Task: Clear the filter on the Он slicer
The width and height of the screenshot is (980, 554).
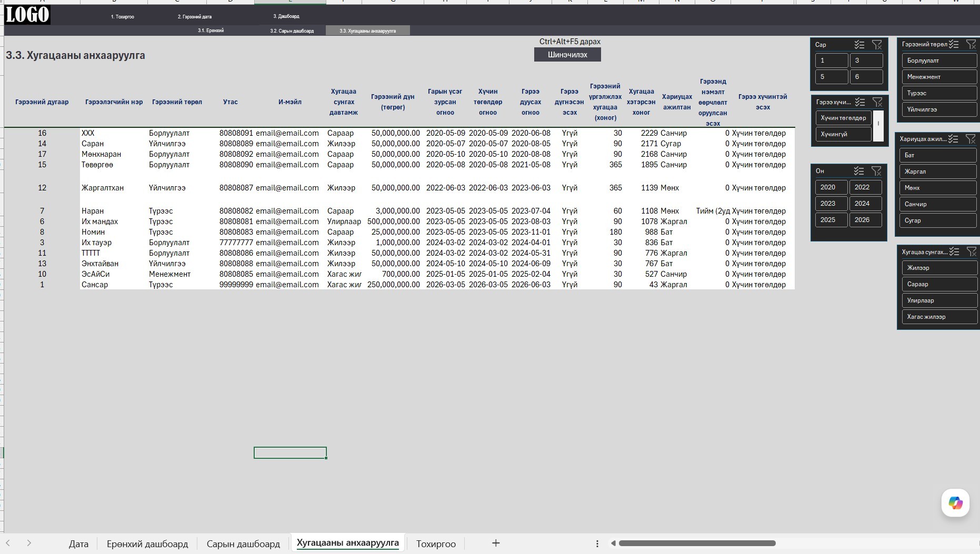Action: click(x=876, y=171)
